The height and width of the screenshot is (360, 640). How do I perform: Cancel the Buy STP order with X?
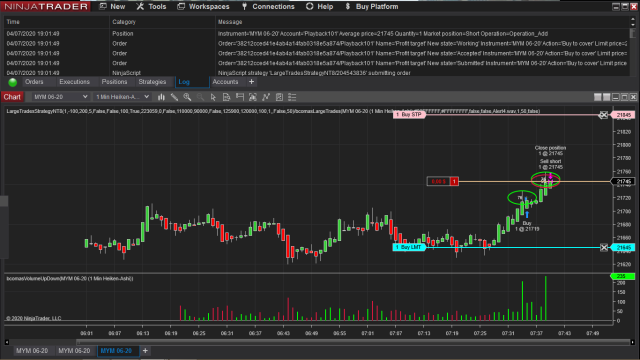[x=603, y=115]
